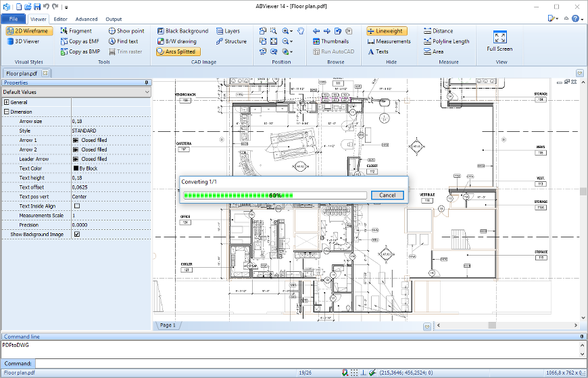Toggle the Arcs Splitted option
Screen dimensions: 588x378
click(x=178, y=51)
